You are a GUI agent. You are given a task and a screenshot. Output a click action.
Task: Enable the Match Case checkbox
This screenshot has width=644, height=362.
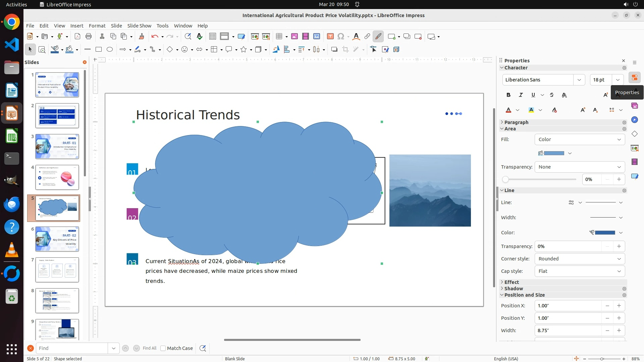(x=163, y=348)
